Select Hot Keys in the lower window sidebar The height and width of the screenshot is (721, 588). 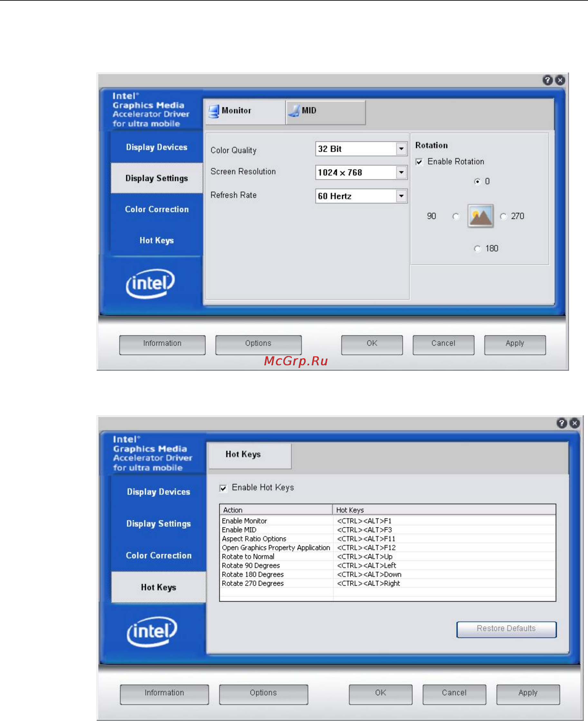tap(158, 587)
